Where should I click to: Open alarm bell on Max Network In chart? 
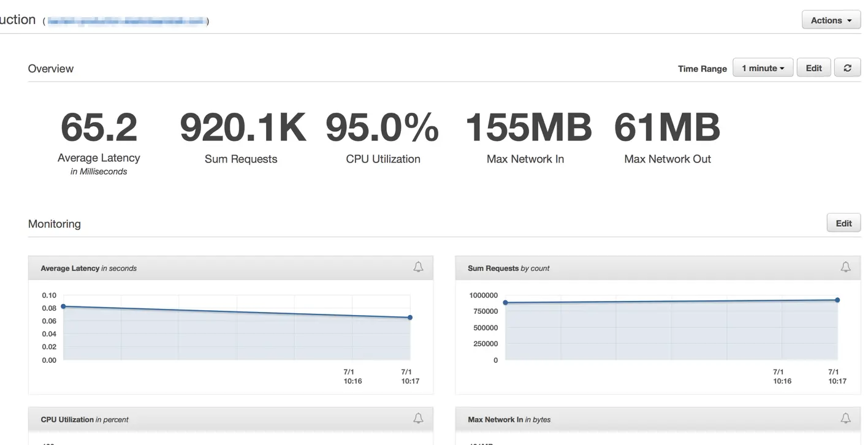(x=845, y=419)
